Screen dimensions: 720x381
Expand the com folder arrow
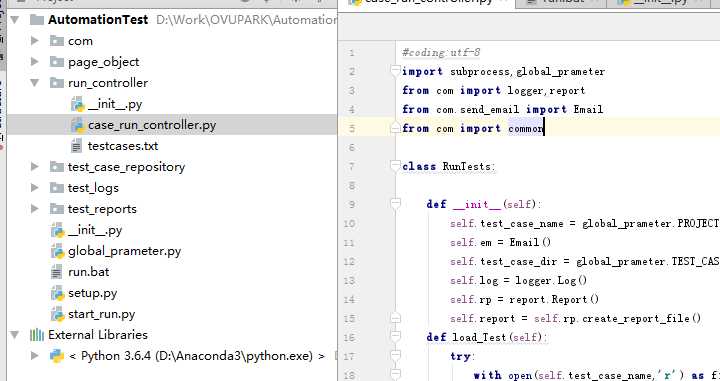[x=34, y=41]
